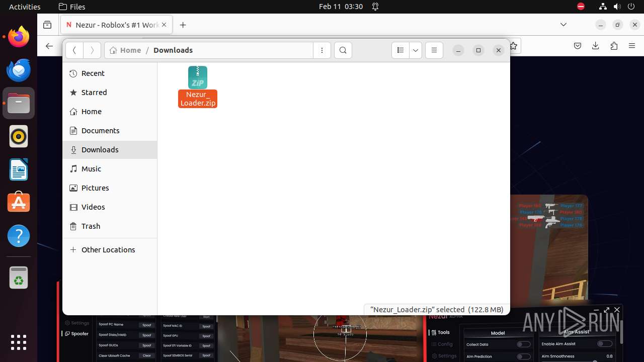Open Recent in the sidebar
The height and width of the screenshot is (362, 644).
pyautogui.click(x=110, y=73)
